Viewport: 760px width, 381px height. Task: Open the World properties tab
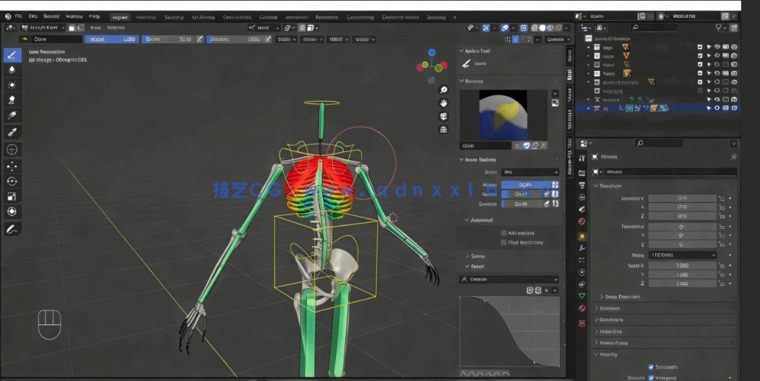(582, 222)
